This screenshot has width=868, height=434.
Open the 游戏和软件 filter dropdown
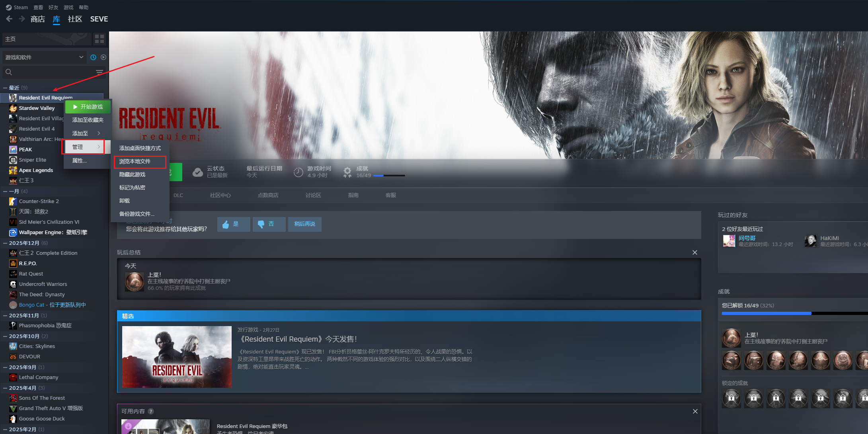[x=44, y=57]
